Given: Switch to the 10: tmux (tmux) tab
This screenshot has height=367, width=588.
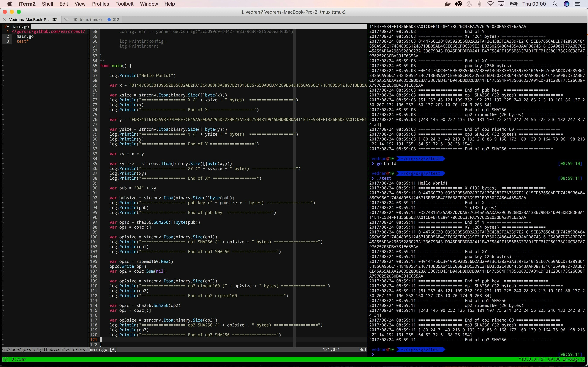Looking at the screenshot, I should (87, 19).
